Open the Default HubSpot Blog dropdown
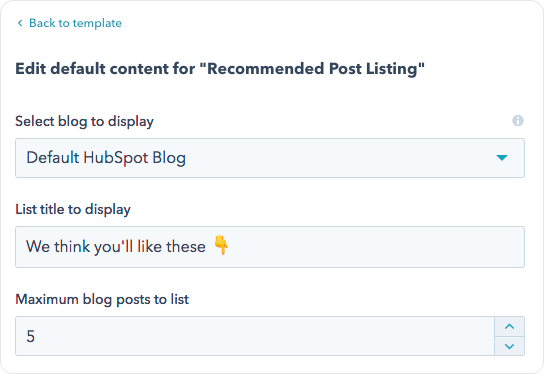The image size is (544, 374). [270, 158]
